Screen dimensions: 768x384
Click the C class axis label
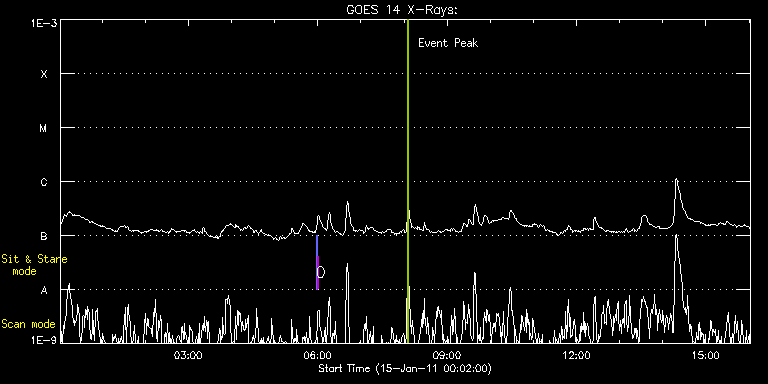(44, 182)
